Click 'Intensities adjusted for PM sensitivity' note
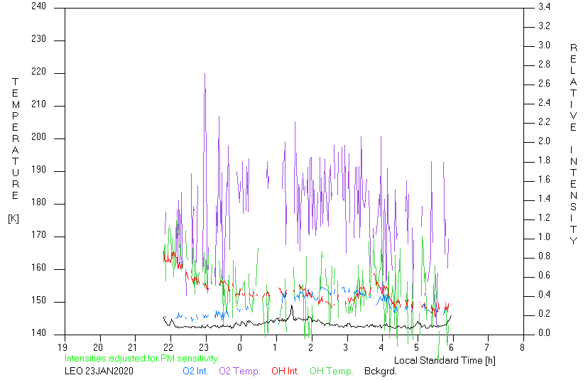Screen dimensions: 588x380 pos(141,359)
